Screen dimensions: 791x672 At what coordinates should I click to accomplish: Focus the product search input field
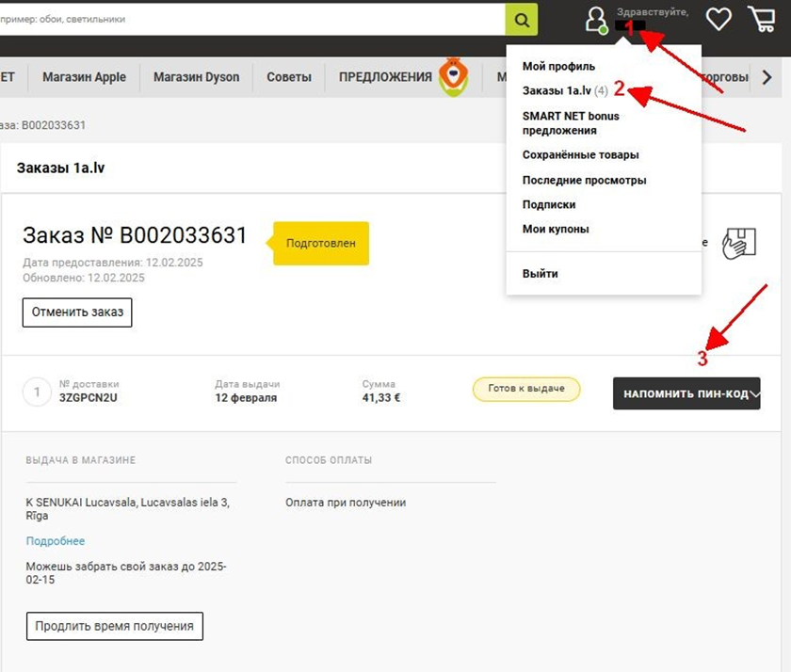pos(252,20)
